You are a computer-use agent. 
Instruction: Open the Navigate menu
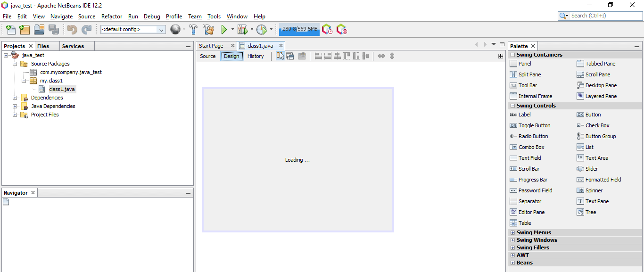(61, 16)
